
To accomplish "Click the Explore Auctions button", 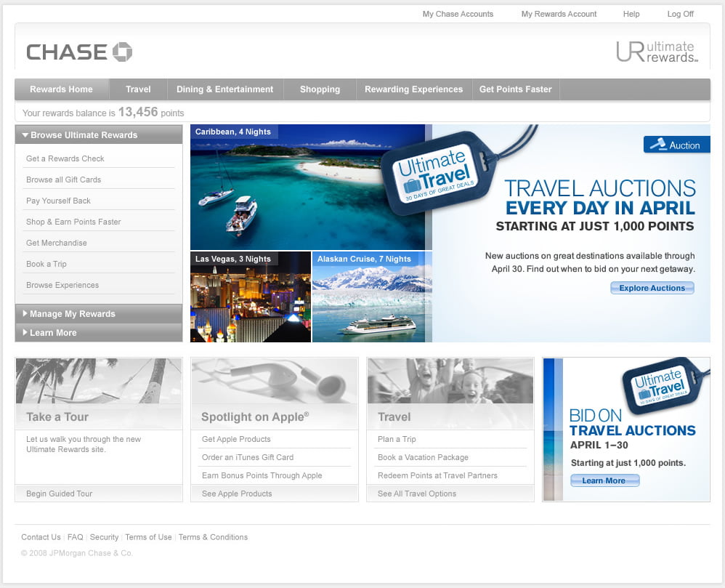I will pos(652,288).
